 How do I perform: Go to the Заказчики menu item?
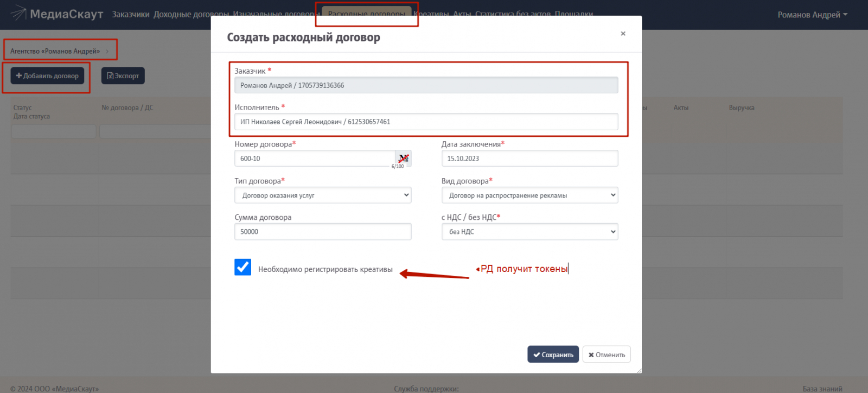click(131, 15)
